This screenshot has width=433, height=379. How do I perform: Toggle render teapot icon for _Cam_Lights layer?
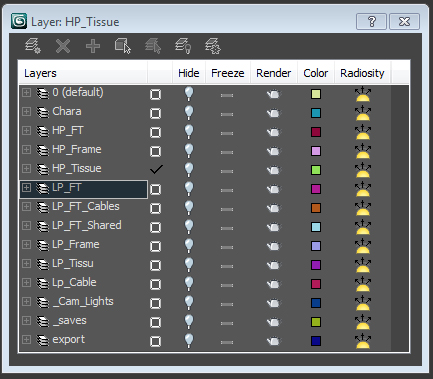[x=274, y=303]
